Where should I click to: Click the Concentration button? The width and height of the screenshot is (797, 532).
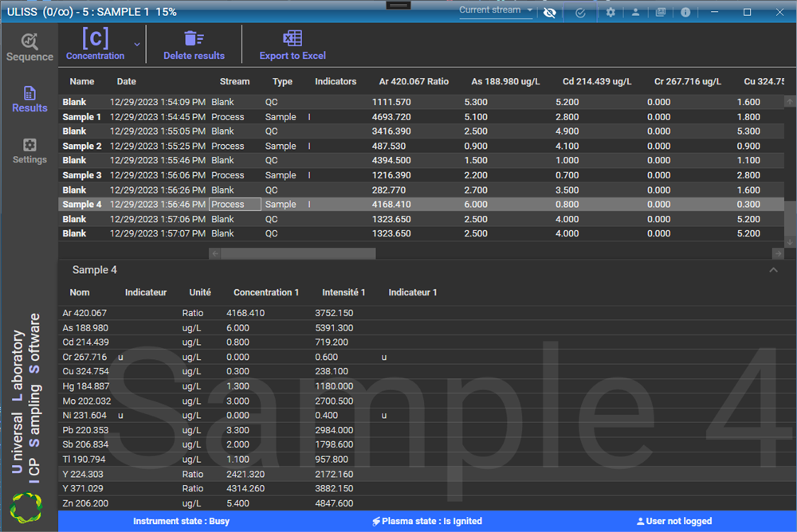click(95, 44)
